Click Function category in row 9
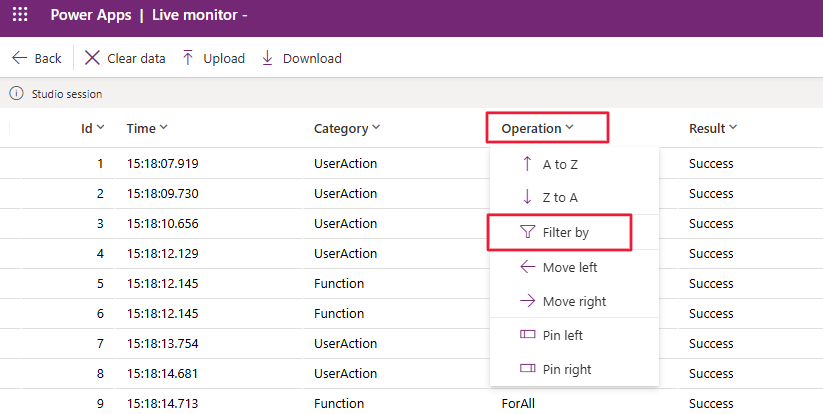Screen dimensions: 823x414 pos(339,403)
